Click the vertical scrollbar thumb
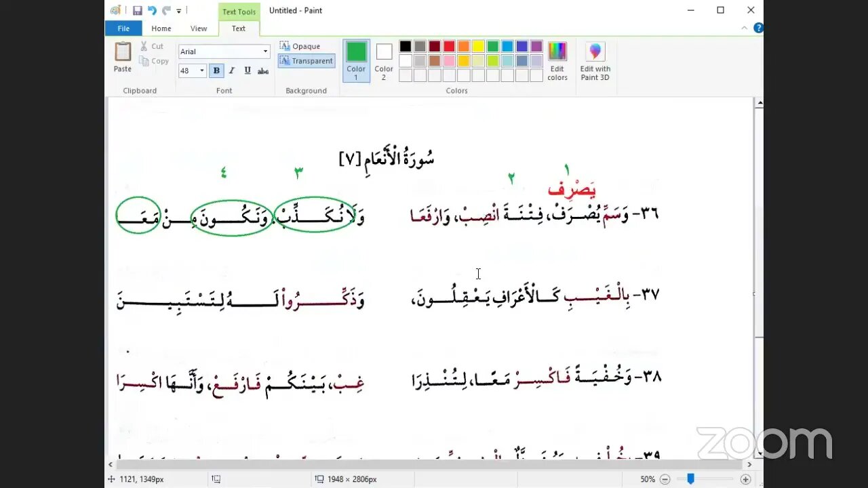Screen dimensions: 868x488 click(759, 224)
